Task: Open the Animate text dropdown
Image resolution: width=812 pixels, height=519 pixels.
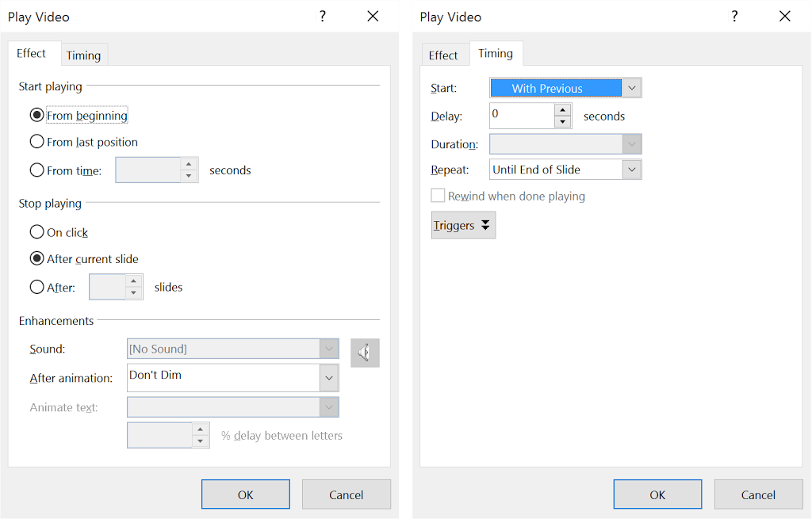Action: point(329,407)
